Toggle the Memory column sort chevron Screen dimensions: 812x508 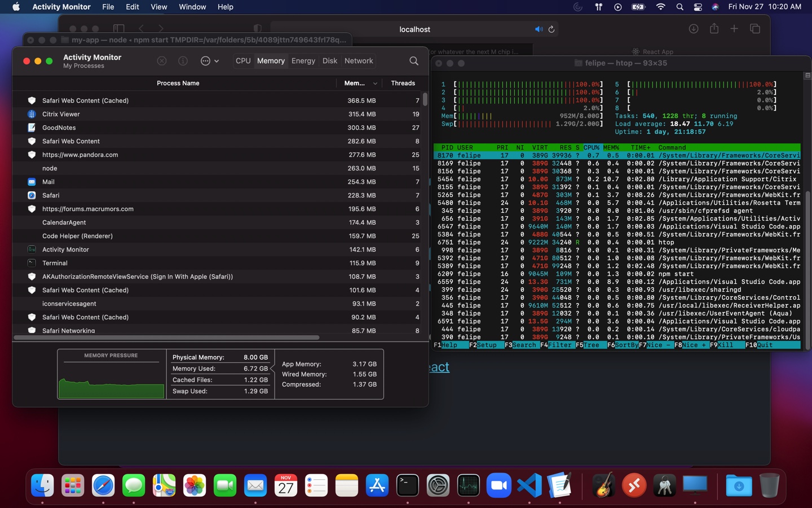(375, 84)
